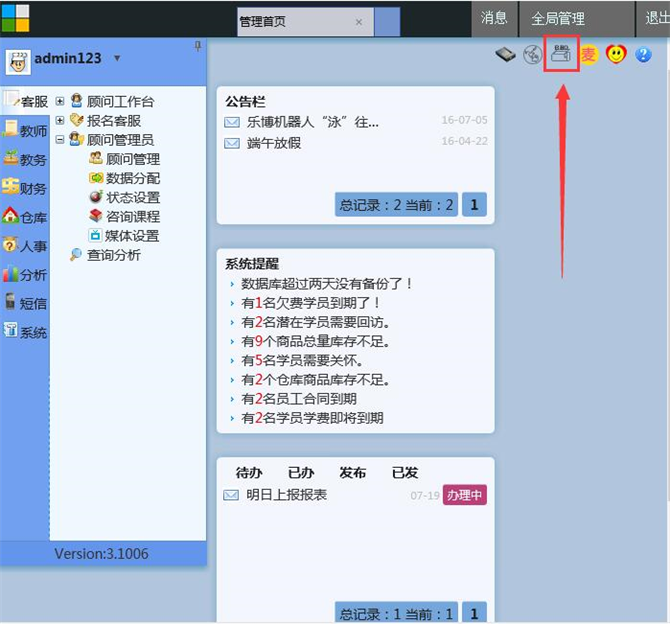This screenshot has height=624, width=670.
Task: Open the 有2名潜在学员需要回访 reminder
Action: point(316,322)
